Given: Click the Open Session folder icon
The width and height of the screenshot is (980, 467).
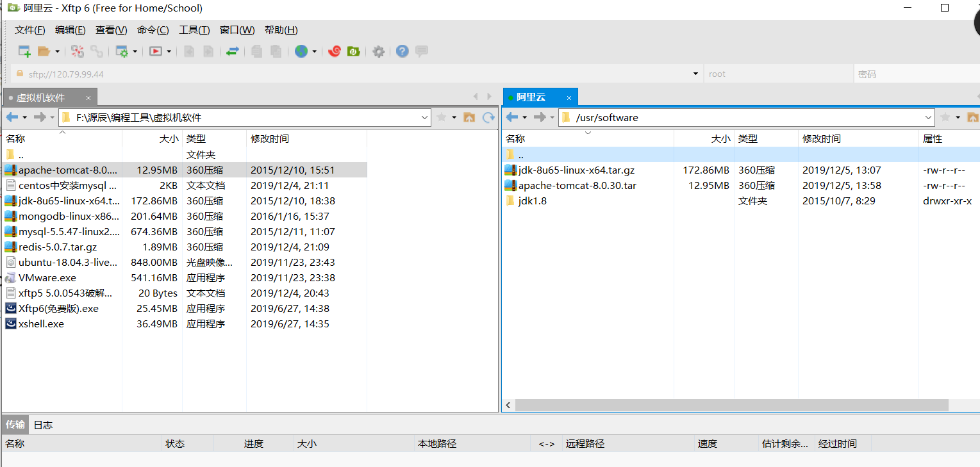Looking at the screenshot, I should (44, 51).
